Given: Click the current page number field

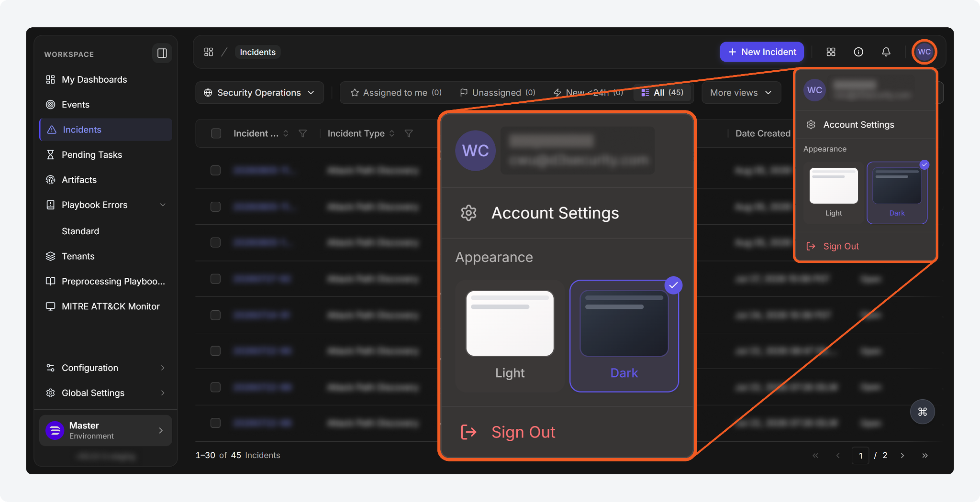Looking at the screenshot, I should pos(860,455).
